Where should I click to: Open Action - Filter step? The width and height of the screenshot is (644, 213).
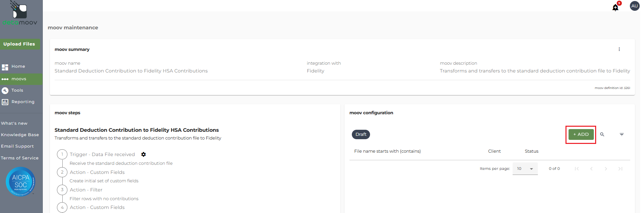click(86, 190)
